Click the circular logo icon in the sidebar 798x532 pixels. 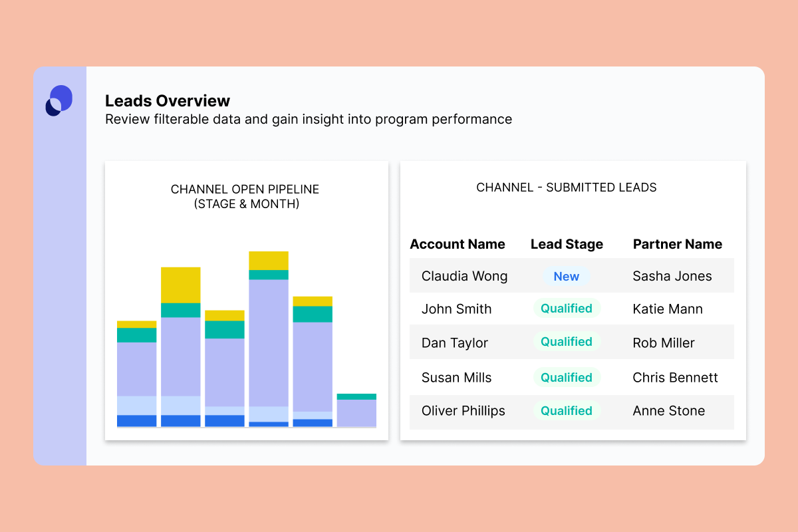pyautogui.click(x=59, y=100)
